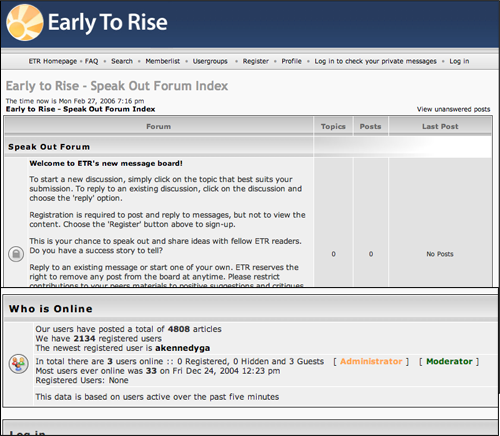
Task: Click the Register link in navigation
Action: [x=256, y=61]
